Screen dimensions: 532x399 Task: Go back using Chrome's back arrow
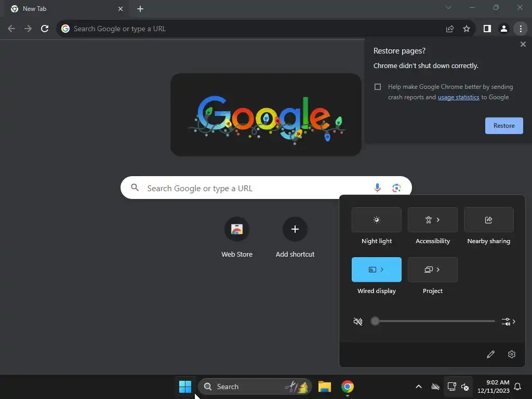click(11, 29)
